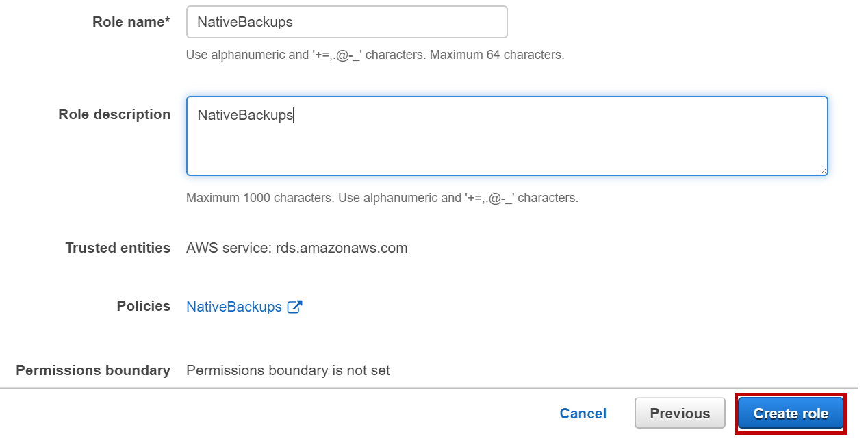Click the required asterisk beside Role name
868x445 pixels.
coord(167,21)
